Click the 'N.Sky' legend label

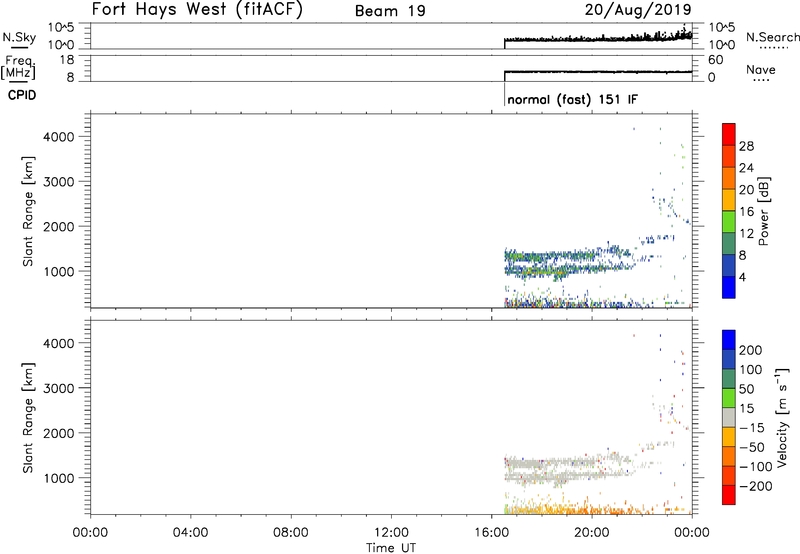point(19,38)
